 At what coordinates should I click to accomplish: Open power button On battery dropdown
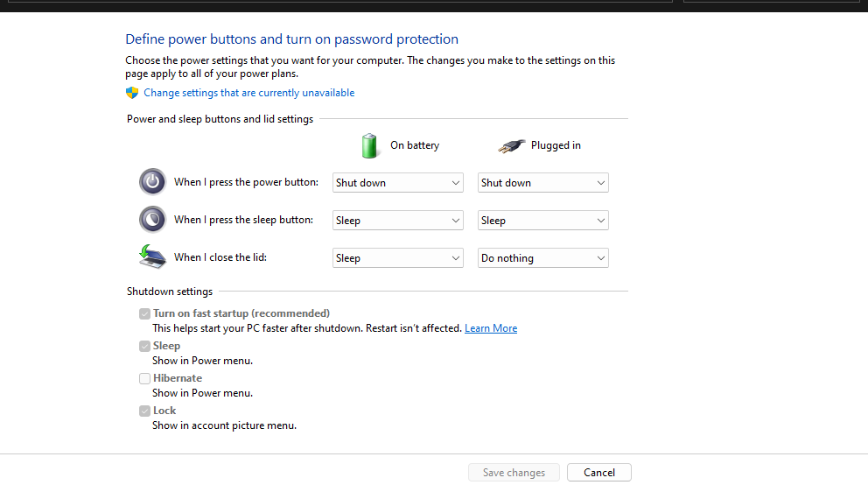coord(398,183)
